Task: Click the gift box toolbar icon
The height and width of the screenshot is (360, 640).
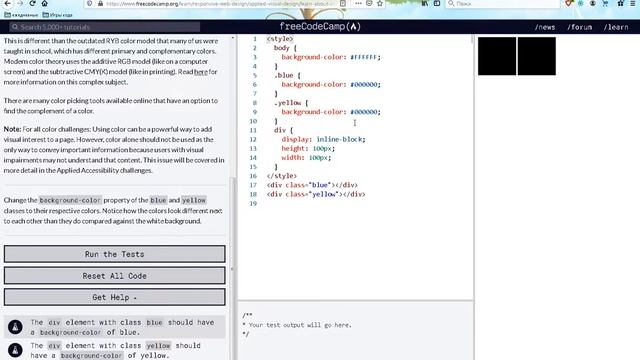Action: 620,3
